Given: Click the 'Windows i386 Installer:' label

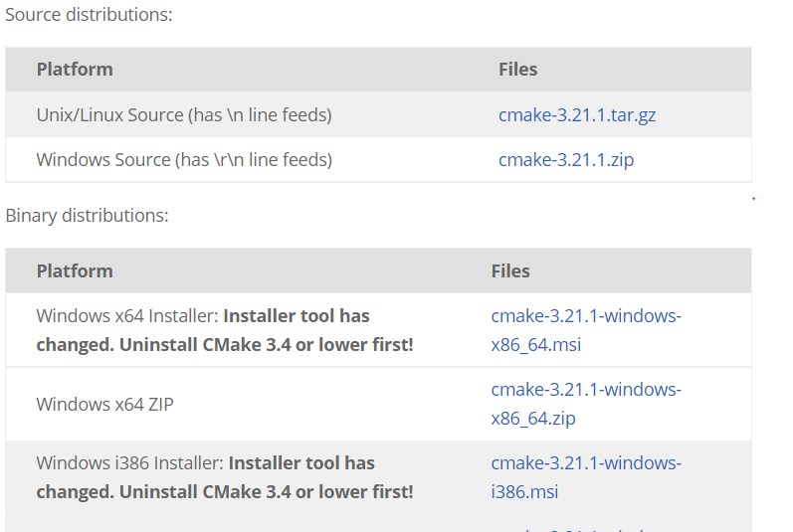Looking at the screenshot, I should (x=129, y=462).
